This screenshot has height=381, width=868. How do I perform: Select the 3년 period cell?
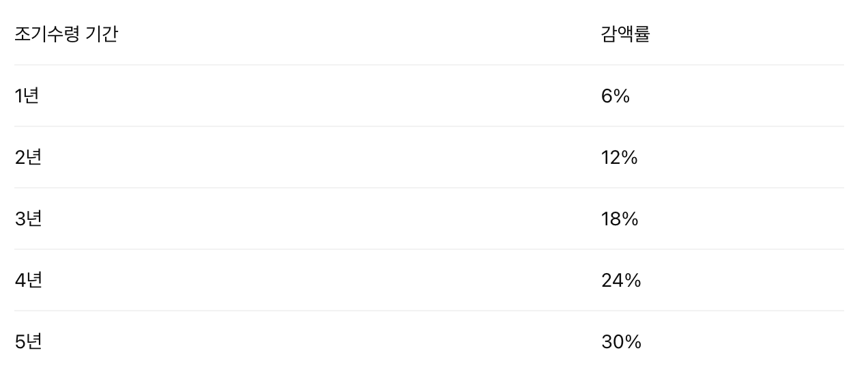[29, 218]
